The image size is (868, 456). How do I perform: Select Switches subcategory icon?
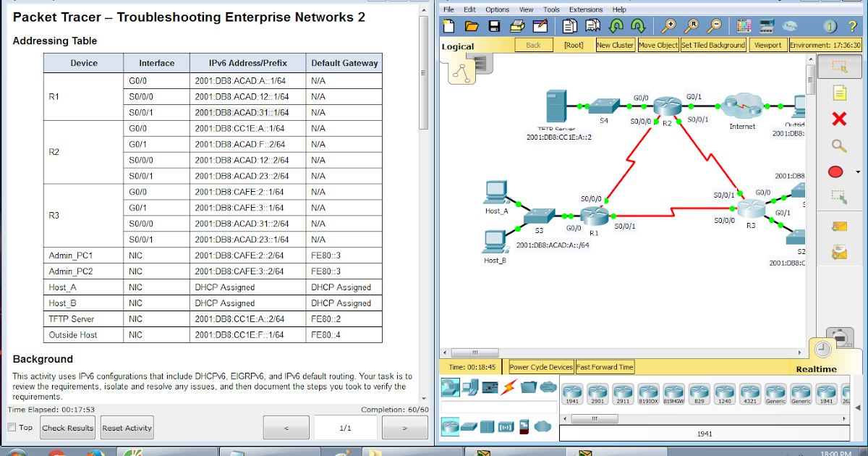pyautogui.click(x=468, y=426)
